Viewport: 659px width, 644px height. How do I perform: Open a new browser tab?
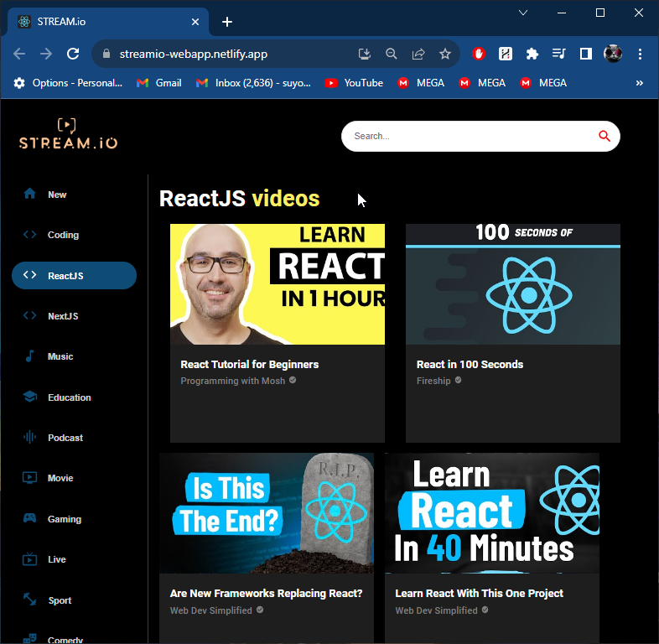(x=227, y=22)
